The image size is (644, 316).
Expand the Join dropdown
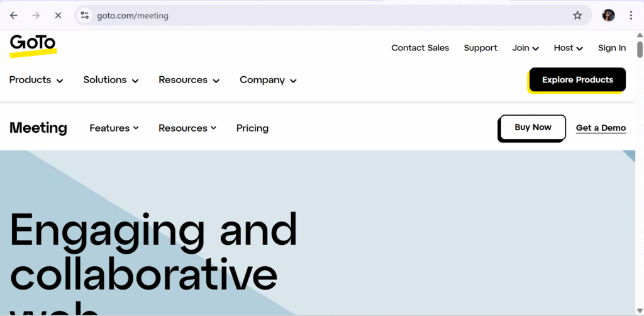[x=525, y=48]
